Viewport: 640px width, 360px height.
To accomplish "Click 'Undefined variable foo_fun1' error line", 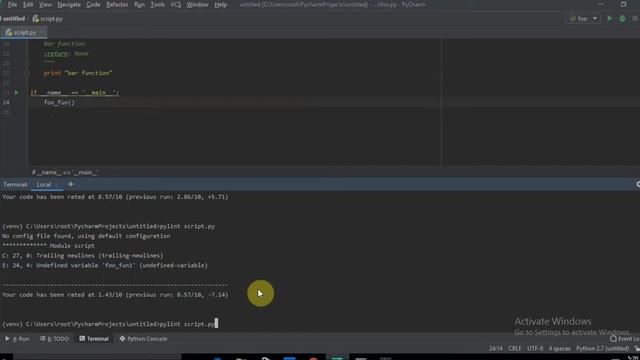I will tap(105, 265).
